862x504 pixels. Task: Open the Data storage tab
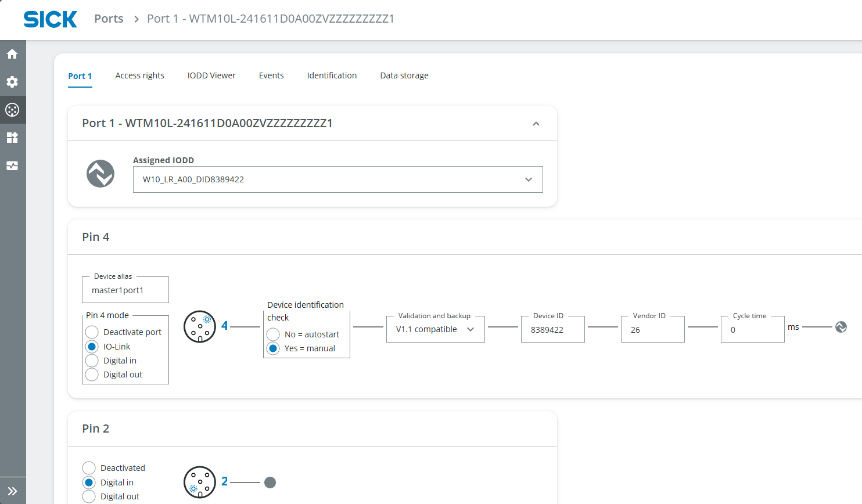[404, 75]
